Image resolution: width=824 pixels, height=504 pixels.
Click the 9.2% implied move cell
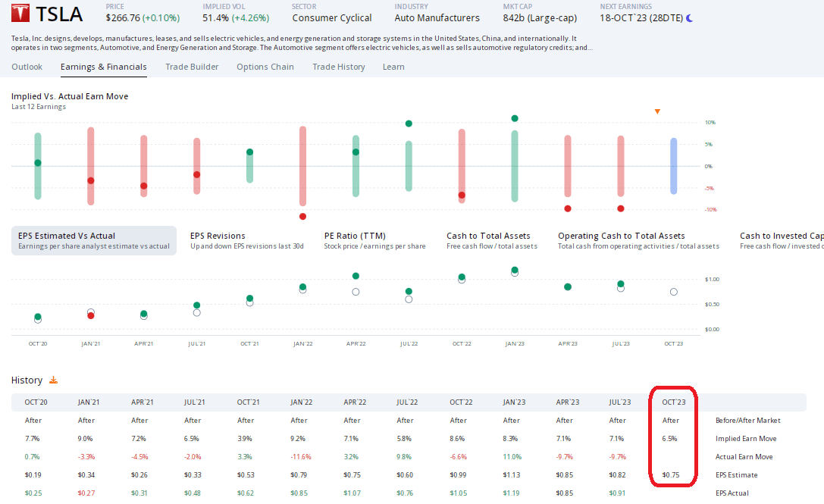pos(297,438)
